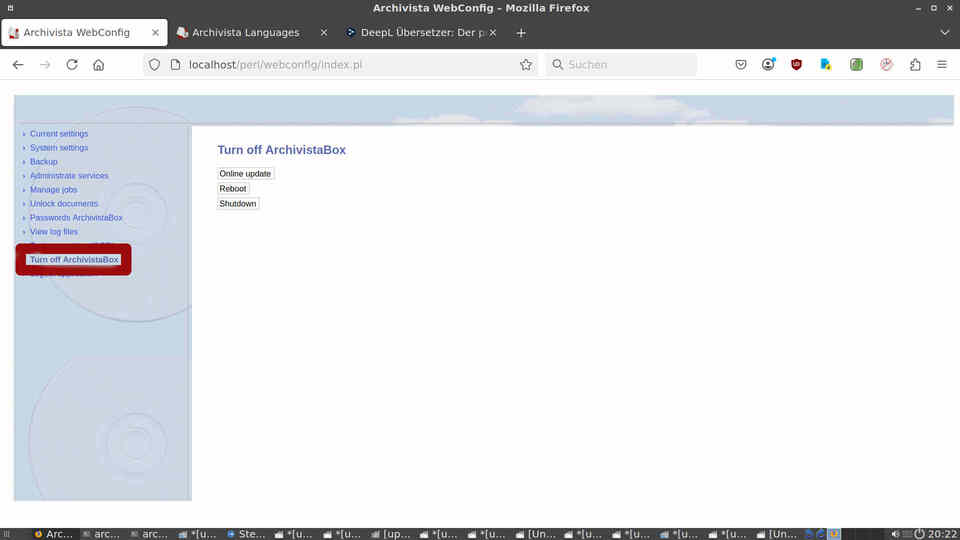Open the volume control in system tray
This screenshot has height=540, width=960.
point(895,534)
